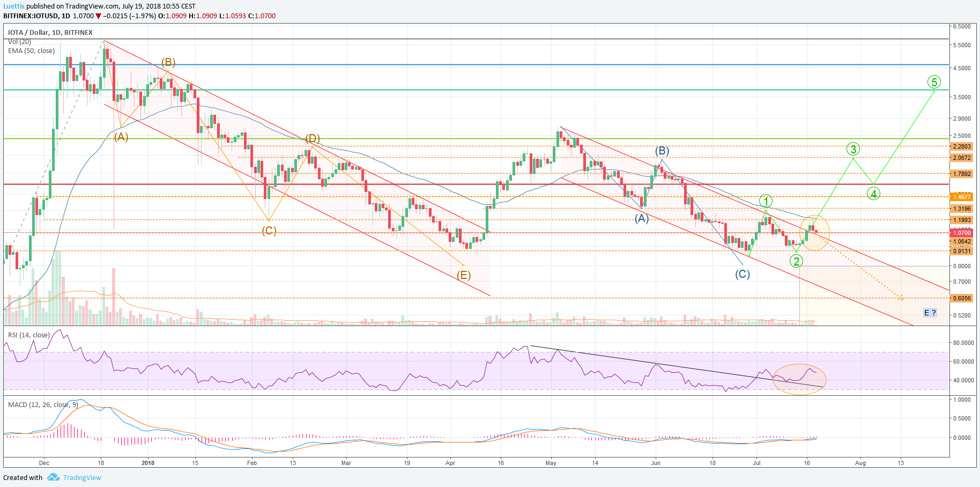Click the 3.5000 price axis value
Viewport: 980px width, 487px height.
[962, 97]
